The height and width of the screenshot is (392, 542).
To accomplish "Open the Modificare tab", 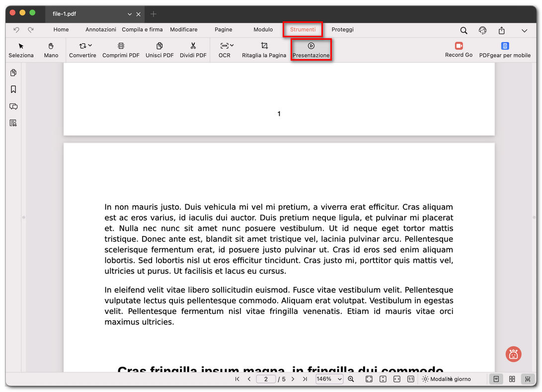I will pos(184,29).
